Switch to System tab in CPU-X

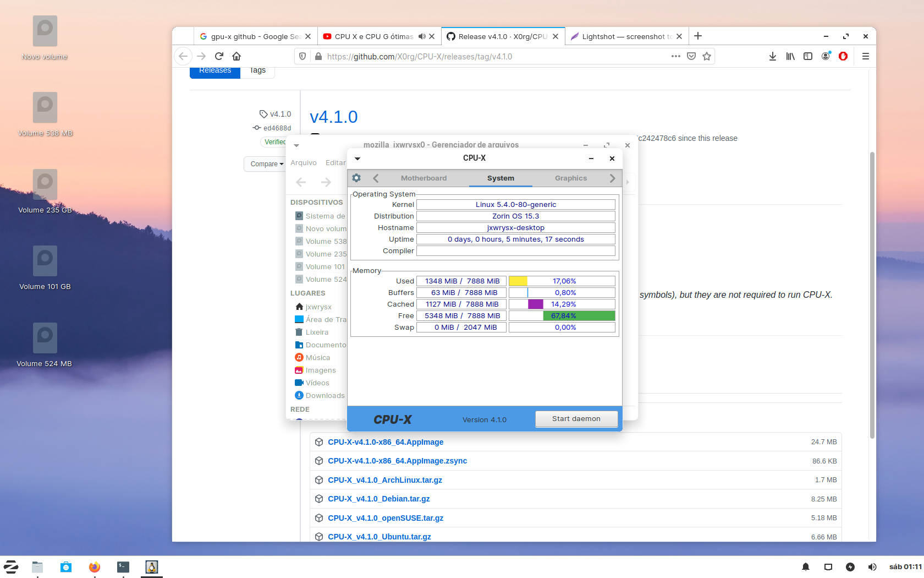501,178
